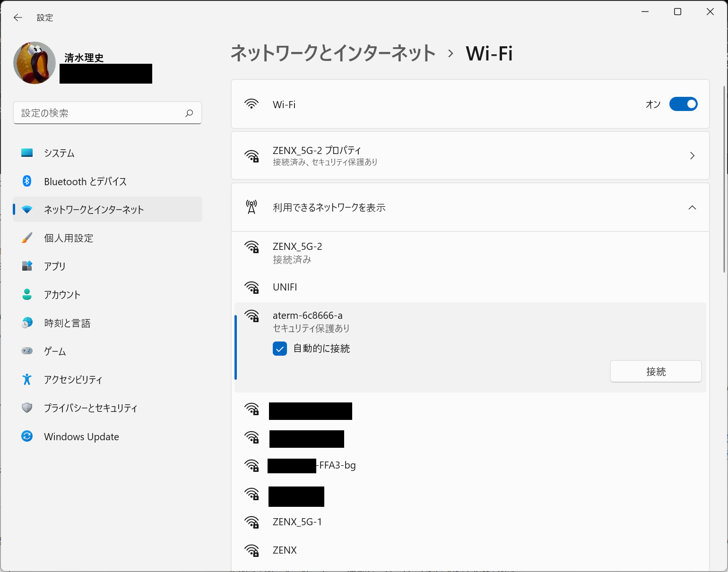The height and width of the screenshot is (572, 728).
Task: Click the 接続 button
Action: [656, 371]
